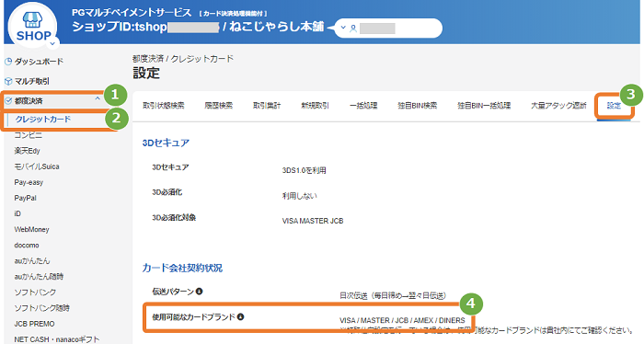Select the 大量アタック遮断 tab
This screenshot has height=344, width=644.
(x=558, y=106)
